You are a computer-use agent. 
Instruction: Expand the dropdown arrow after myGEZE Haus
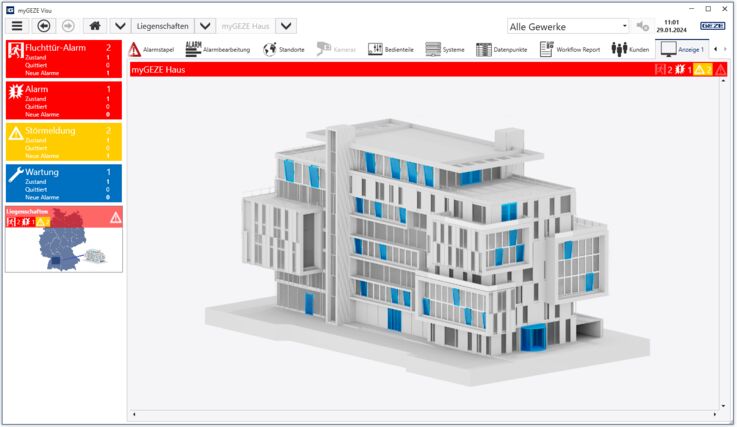pos(286,26)
